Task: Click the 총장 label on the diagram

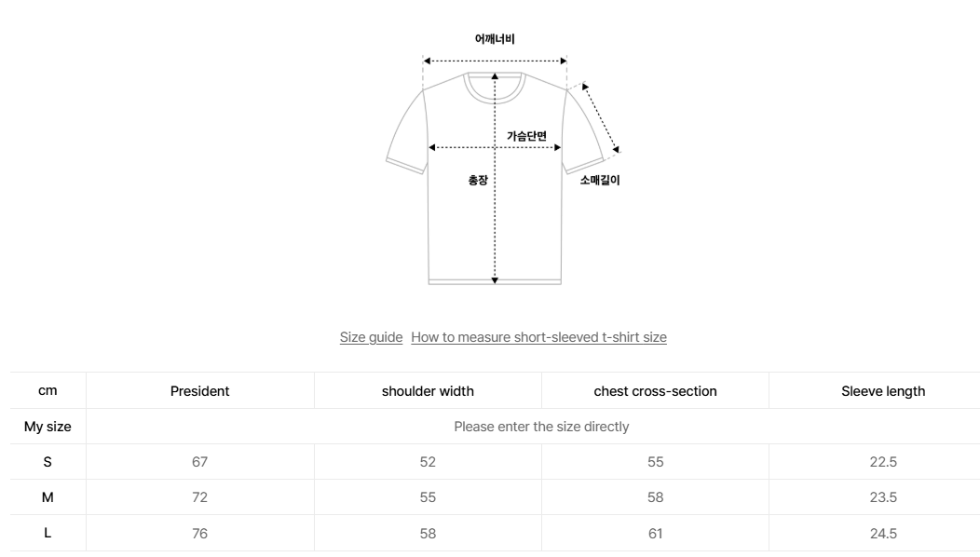Action: 477,180
